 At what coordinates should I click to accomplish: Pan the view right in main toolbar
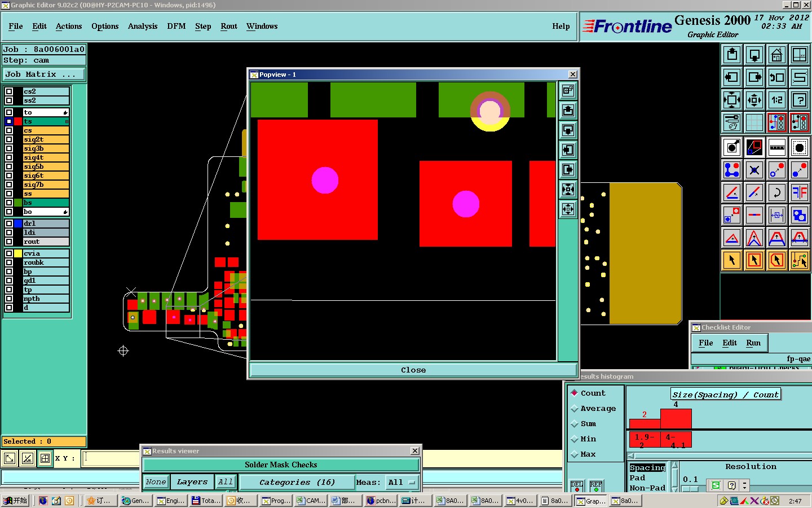[754, 77]
